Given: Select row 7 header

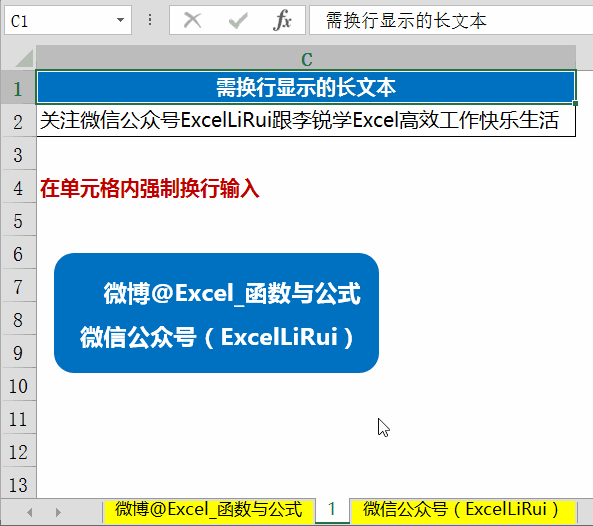Looking at the screenshot, I should point(18,285).
